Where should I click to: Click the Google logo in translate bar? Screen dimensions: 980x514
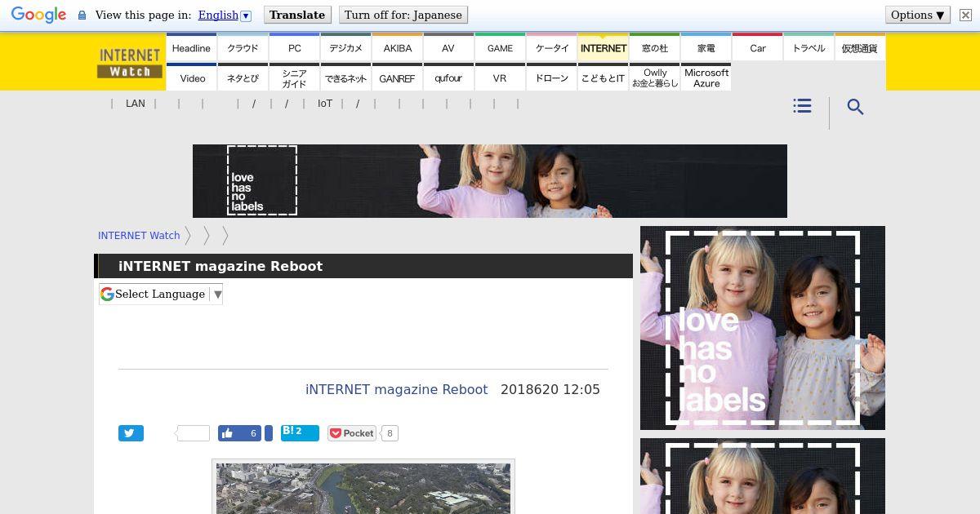pos(38,16)
